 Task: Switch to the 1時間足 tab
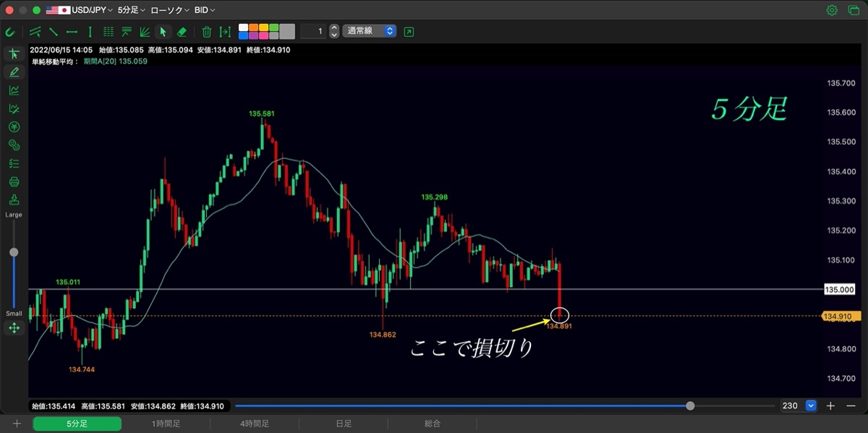coord(166,424)
